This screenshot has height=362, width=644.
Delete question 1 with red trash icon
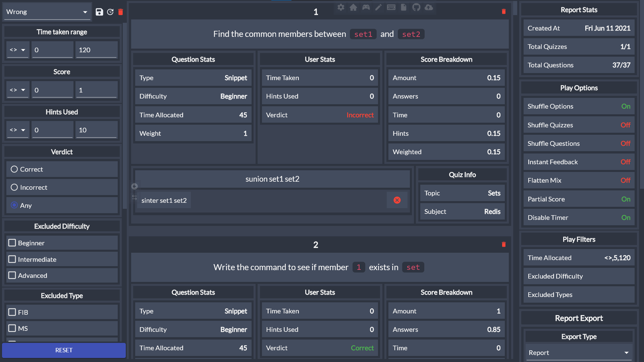coord(503,12)
